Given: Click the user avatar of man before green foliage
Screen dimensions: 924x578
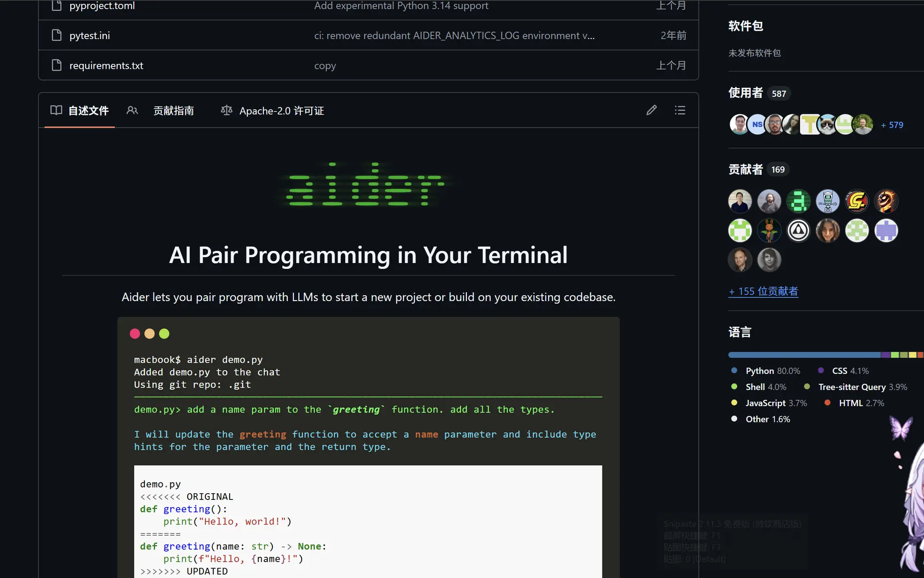Looking at the screenshot, I should [x=863, y=124].
